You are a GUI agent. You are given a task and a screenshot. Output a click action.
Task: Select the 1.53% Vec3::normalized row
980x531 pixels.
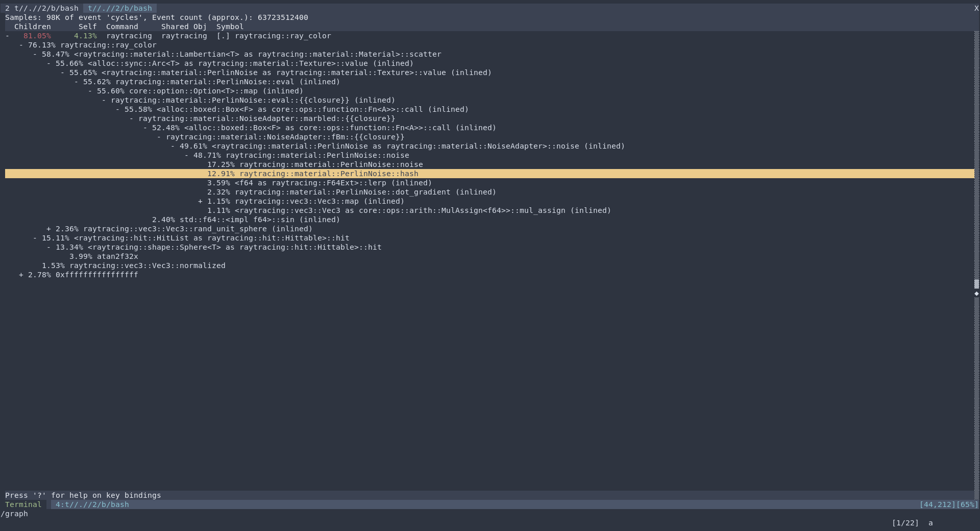134,266
